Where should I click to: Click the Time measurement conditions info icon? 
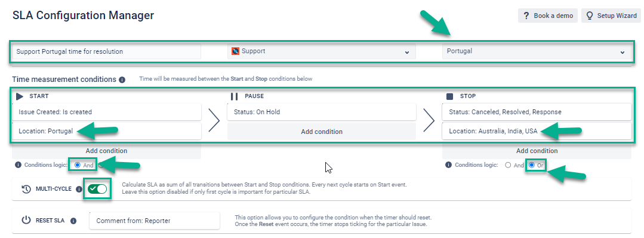(x=122, y=80)
